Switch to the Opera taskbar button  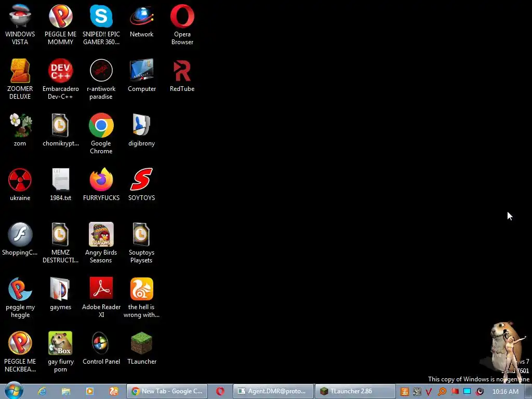(220, 391)
